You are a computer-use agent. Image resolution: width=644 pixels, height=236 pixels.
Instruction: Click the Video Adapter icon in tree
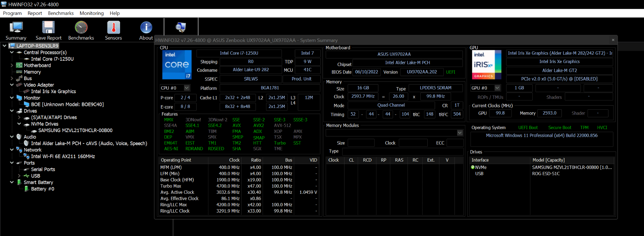click(19, 85)
